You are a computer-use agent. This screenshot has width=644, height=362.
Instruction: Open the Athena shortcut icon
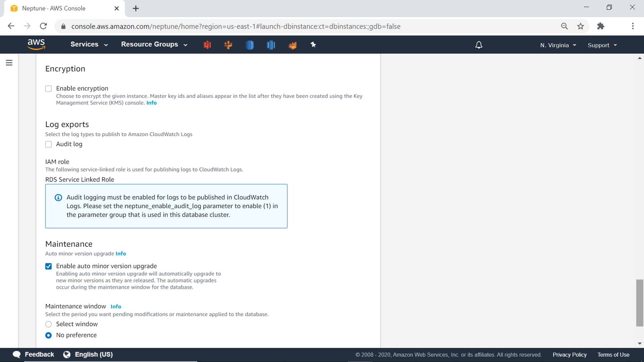pyautogui.click(x=292, y=45)
